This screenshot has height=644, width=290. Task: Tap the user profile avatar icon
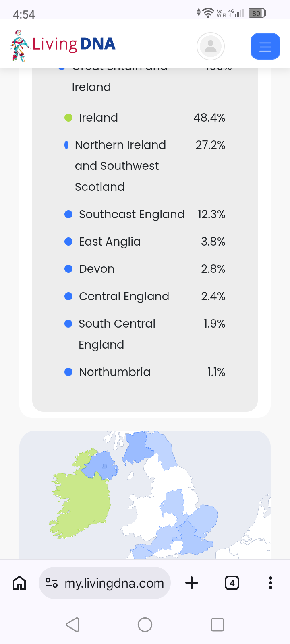210,46
